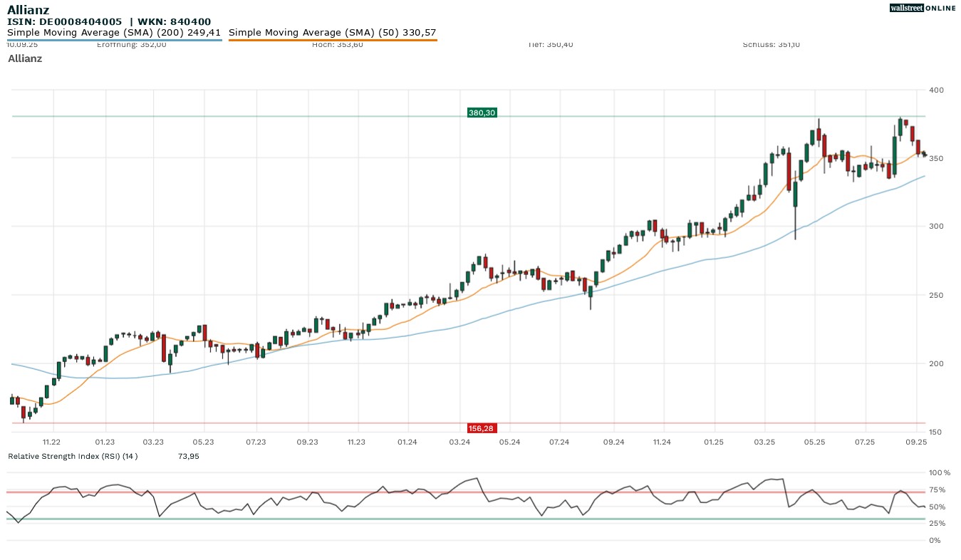Select the WKN 840400 text
The width and height of the screenshot is (961, 560).
click(x=173, y=22)
